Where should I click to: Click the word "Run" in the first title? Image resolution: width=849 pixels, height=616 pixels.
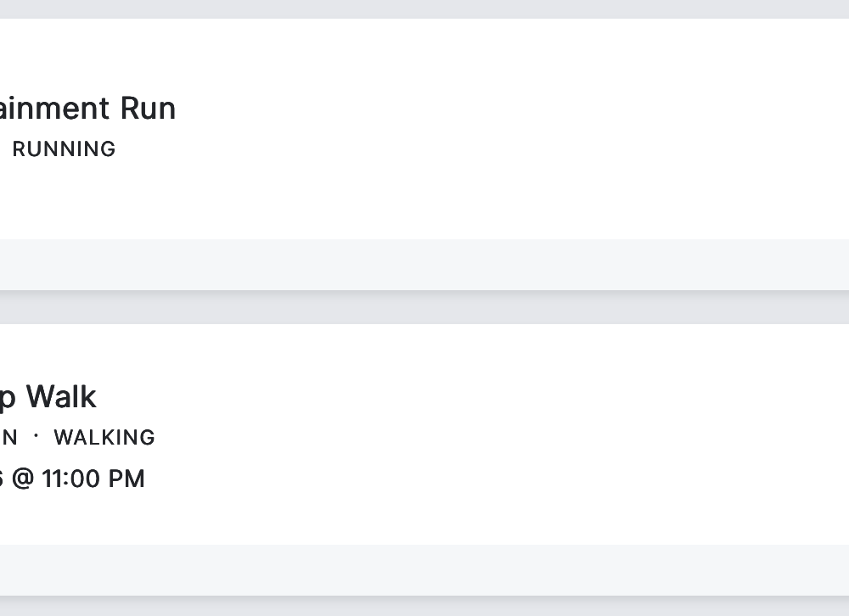[148, 109]
